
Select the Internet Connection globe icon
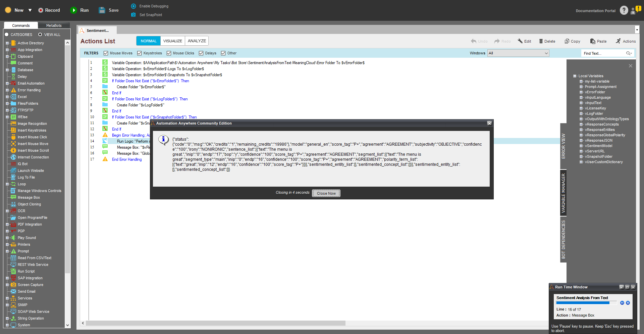(x=13, y=157)
